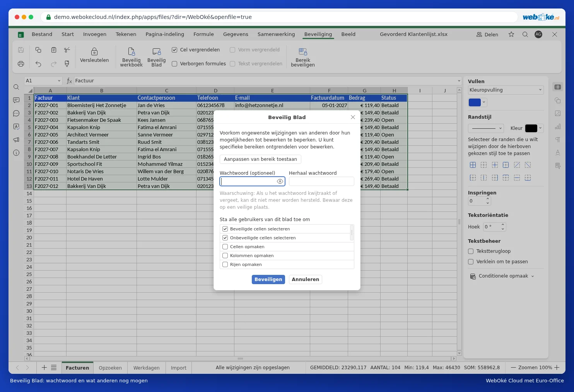The width and height of the screenshot is (574, 392).
Task: Open the Formule menu tab
Action: tap(203, 34)
